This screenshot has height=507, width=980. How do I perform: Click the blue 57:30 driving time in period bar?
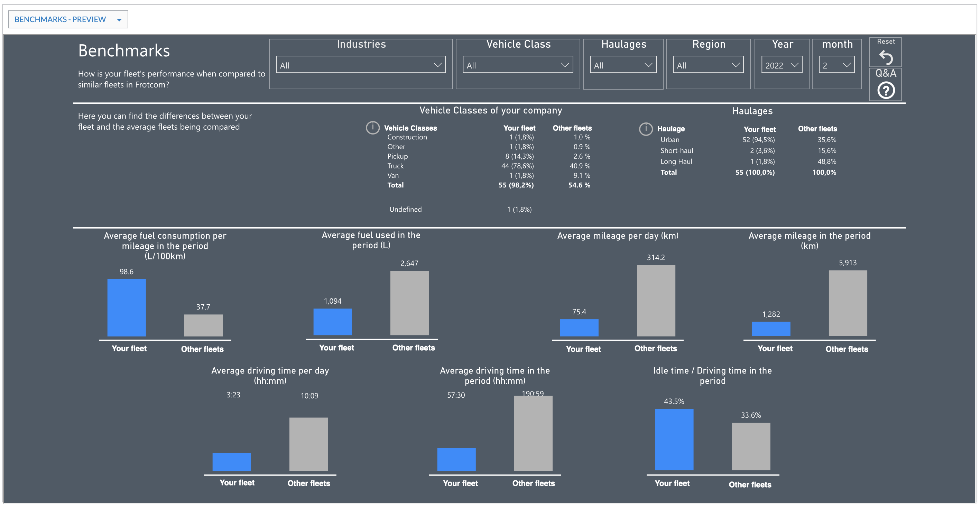tap(456, 460)
